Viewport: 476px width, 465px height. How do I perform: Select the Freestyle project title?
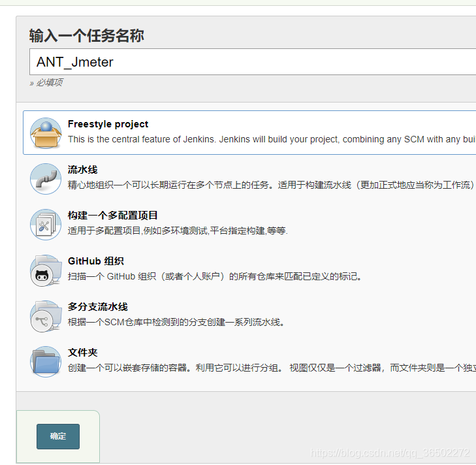[108, 124]
